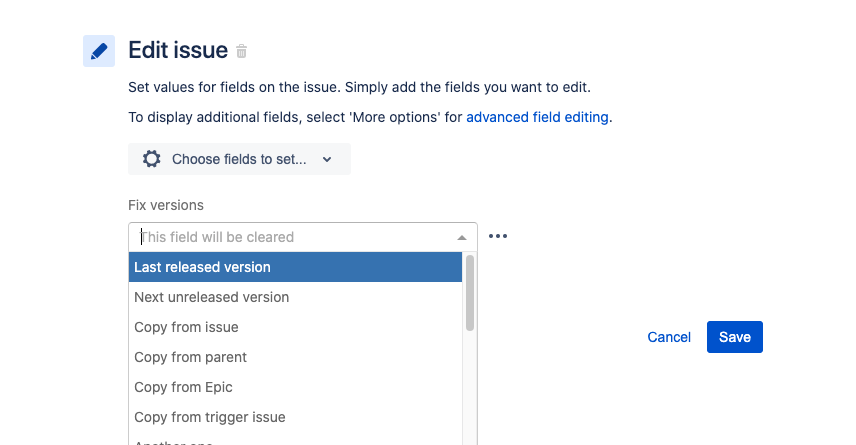Click the gear icon in Choose fields

(x=152, y=159)
